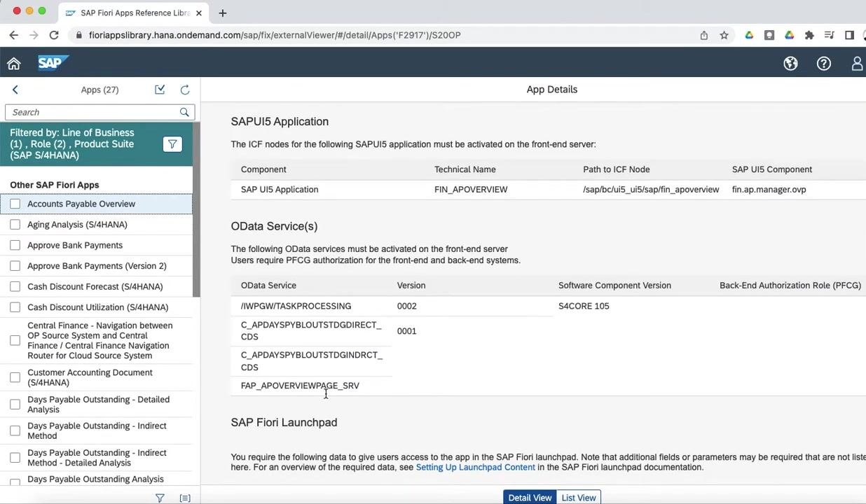The width and height of the screenshot is (866, 504).
Task: Click the search magnifier icon
Action: click(184, 112)
